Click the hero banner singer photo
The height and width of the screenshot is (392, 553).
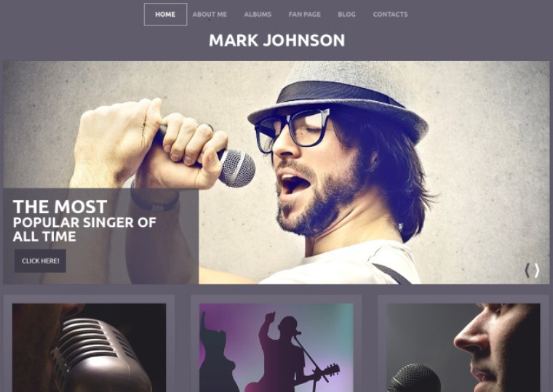click(x=276, y=173)
